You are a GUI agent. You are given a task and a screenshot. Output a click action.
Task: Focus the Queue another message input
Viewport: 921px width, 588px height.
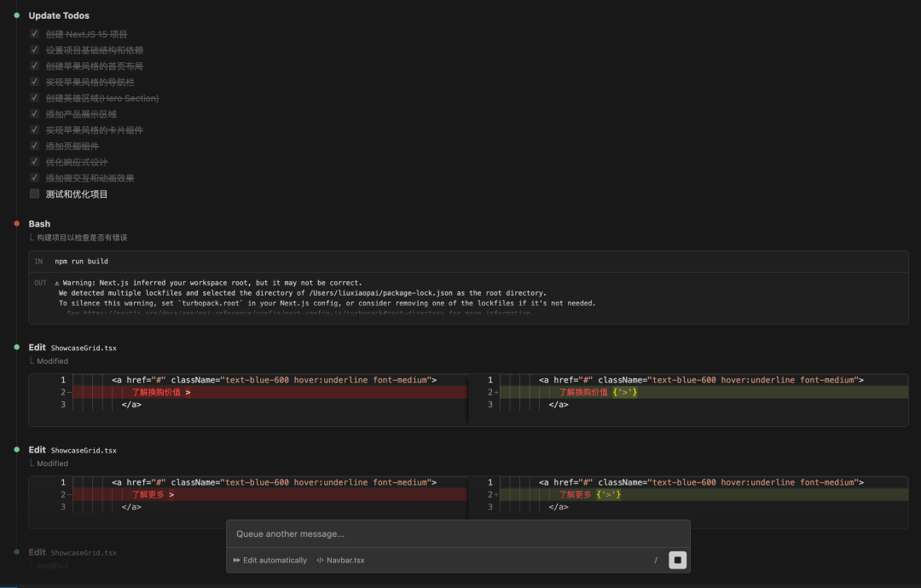coord(458,534)
